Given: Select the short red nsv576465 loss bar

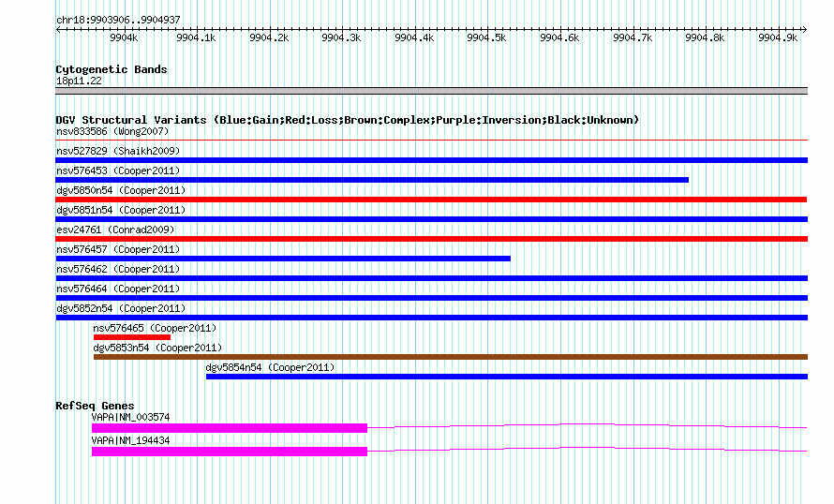Looking at the screenshot, I should tap(132, 337).
